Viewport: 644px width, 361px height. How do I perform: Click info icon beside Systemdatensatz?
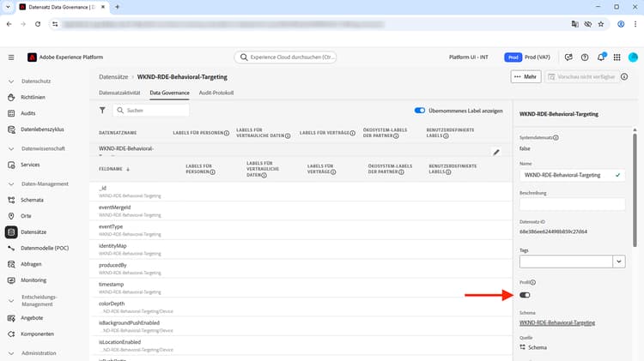tap(556, 137)
